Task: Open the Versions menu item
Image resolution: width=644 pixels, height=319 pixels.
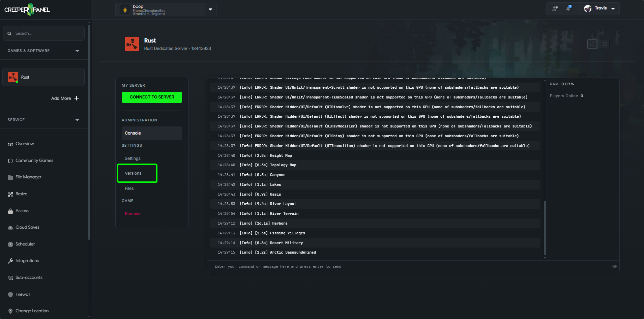Action: pyautogui.click(x=133, y=173)
